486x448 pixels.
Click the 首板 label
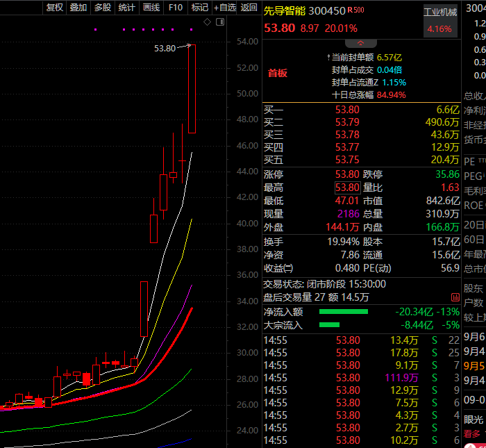click(x=278, y=73)
